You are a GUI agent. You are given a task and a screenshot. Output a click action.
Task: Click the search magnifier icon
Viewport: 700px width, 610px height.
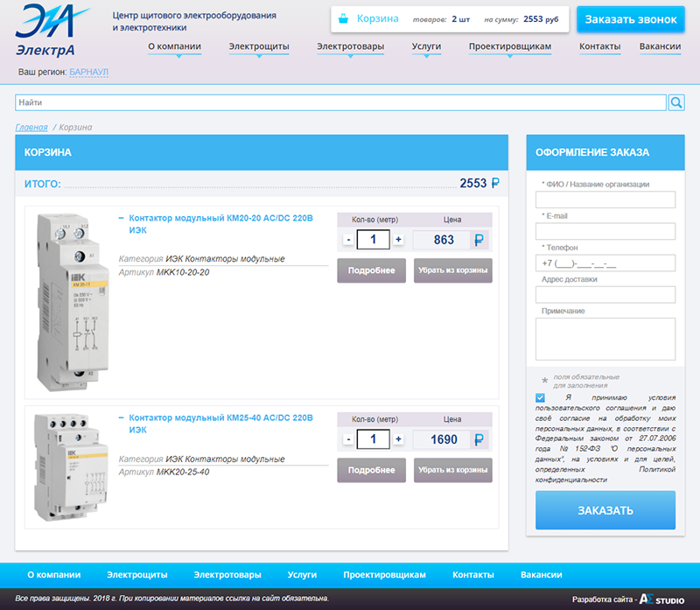tap(676, 103)
